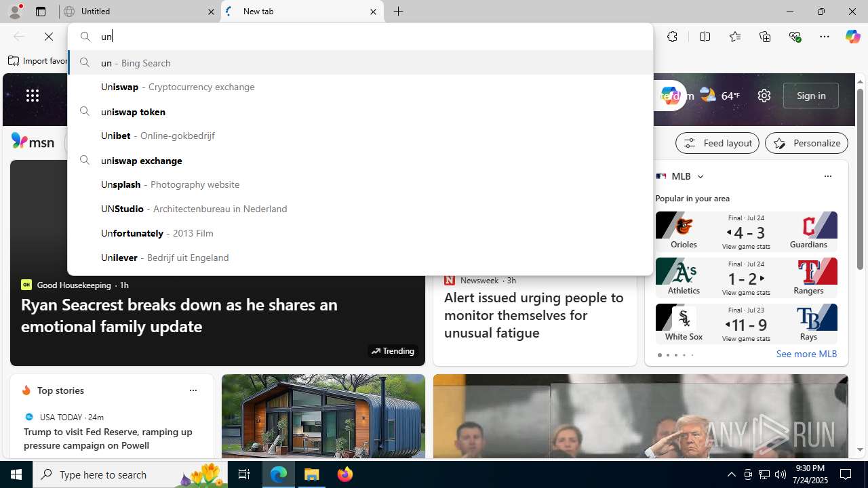
Task: Open the clock showing 9:30 PM
Action: pos(810,474)
